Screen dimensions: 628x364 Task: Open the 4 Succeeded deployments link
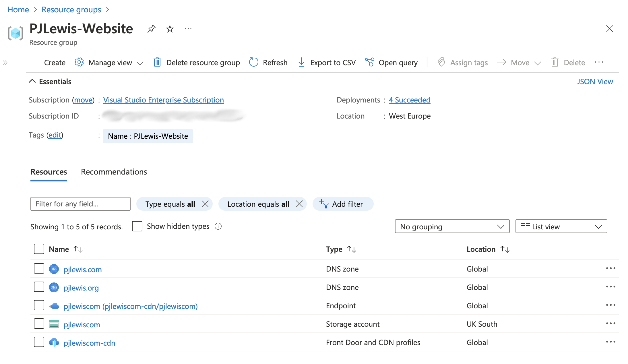pos(409,100)
